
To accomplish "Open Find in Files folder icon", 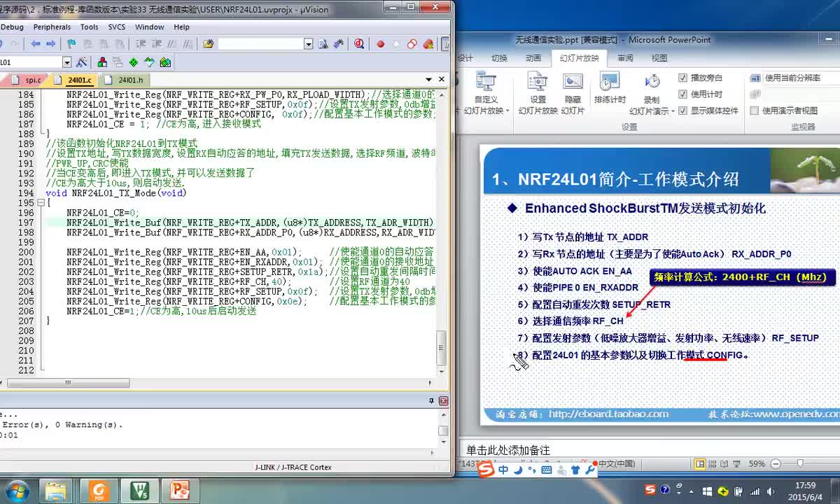I will click(207, 43).
